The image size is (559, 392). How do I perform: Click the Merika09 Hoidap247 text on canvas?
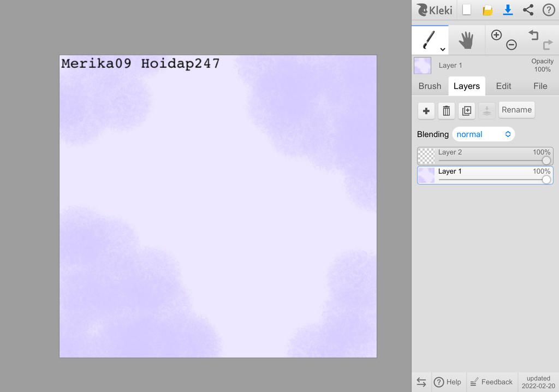(140, 63)
